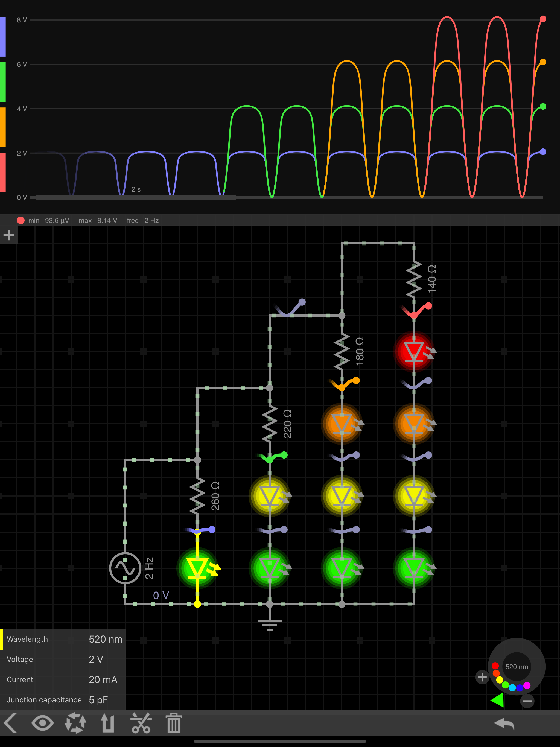Screen dimensions: 560x747
Task: Tap the 'max 8.14 V' readout
Action: click(x=98, y=221)
